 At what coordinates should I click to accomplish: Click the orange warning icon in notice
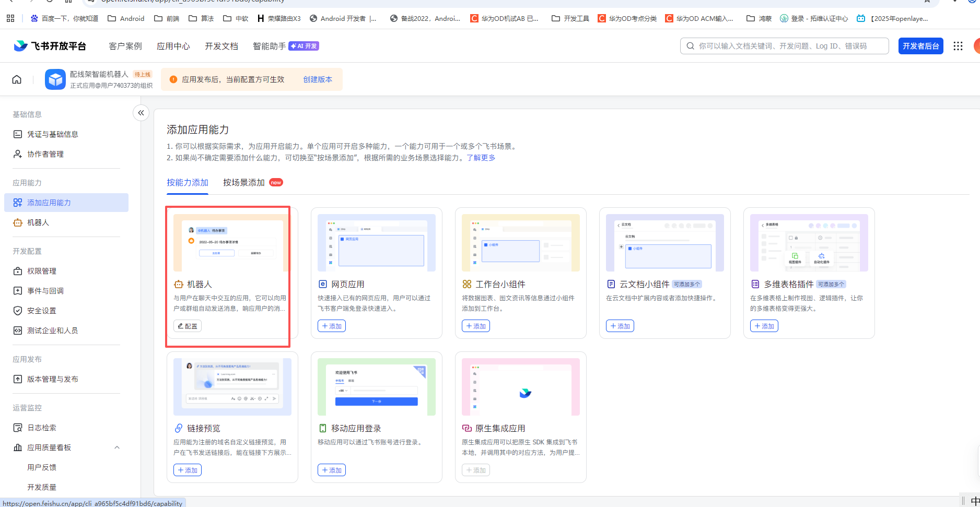173,79
